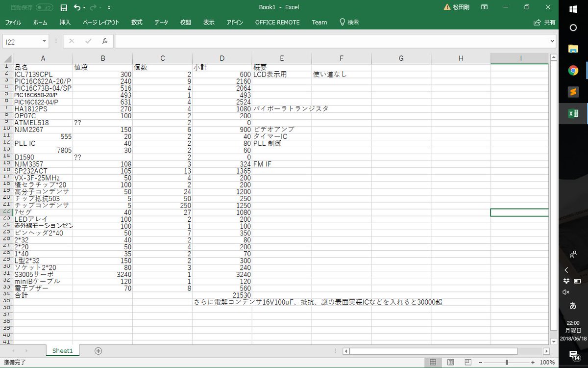Switch to the Sheet1 tab
Viewport: 588px width, 368px height.
coord(62,351)
